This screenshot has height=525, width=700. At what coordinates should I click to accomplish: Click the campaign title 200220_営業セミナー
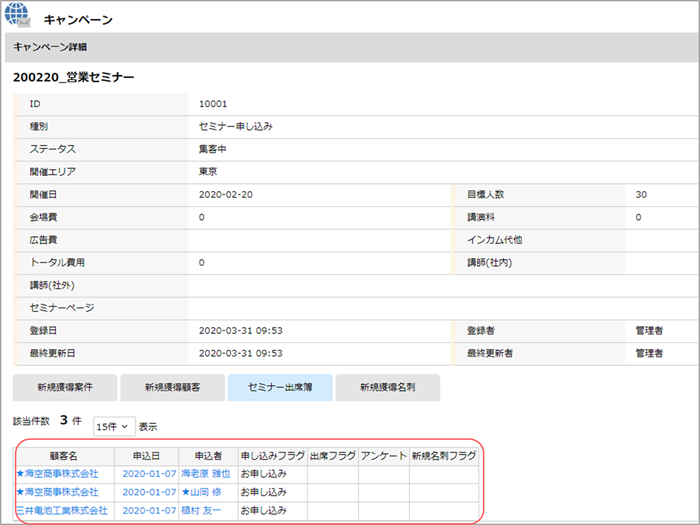tap(74, 77)
